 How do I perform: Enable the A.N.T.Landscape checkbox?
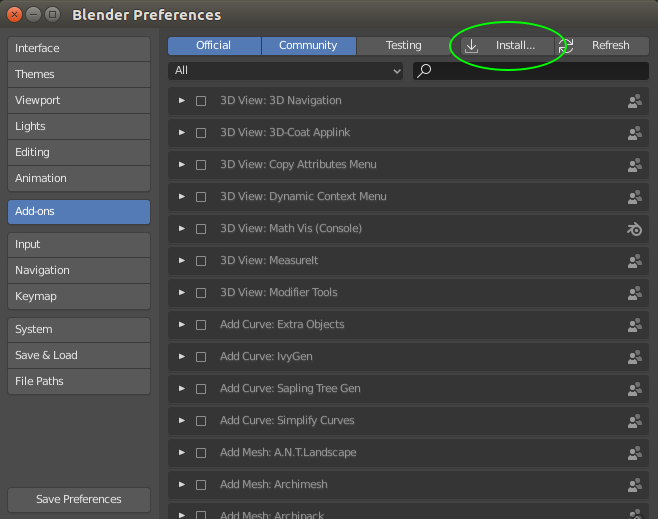pos(201,453)
